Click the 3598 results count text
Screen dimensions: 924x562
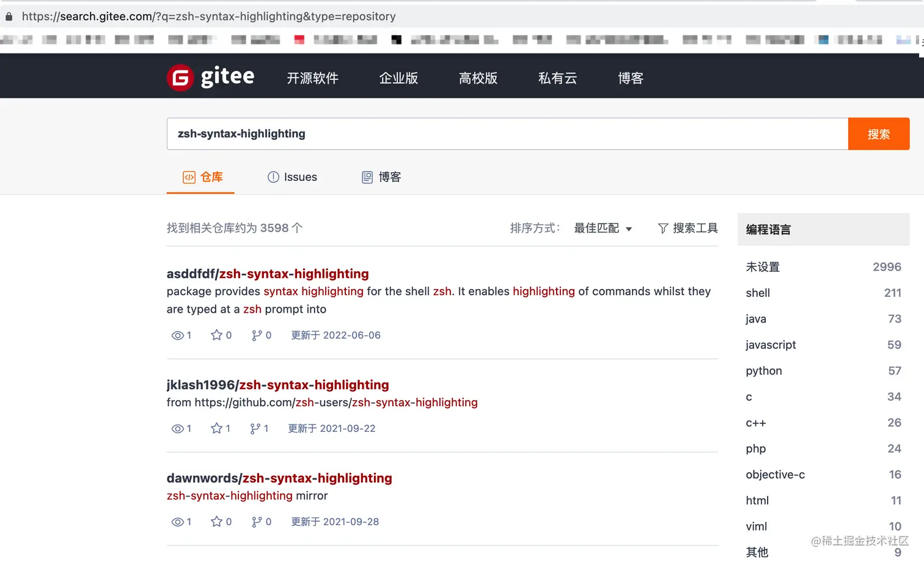(x=235, y=228)
